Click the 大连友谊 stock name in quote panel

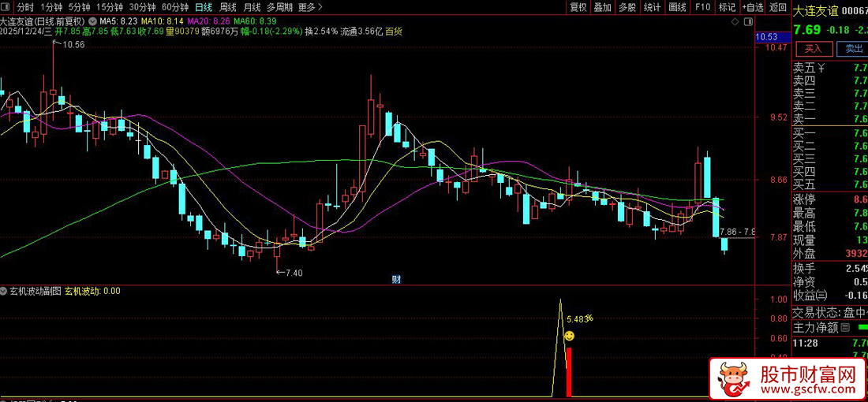click(815, 10)
